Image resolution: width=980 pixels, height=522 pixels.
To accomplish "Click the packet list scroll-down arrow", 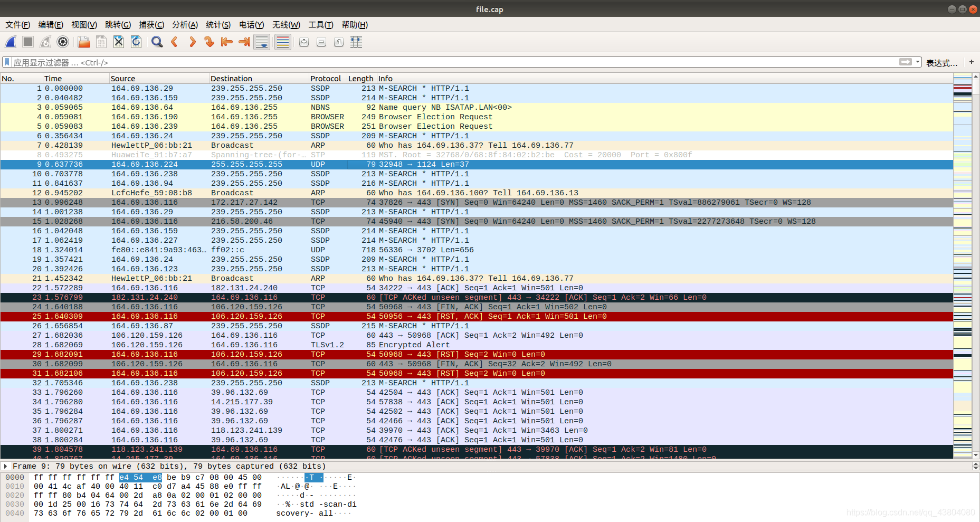I will [976, 454].
